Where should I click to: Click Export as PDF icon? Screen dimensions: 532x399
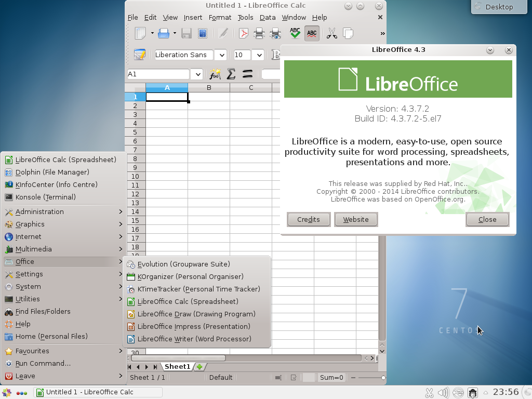[243, 33]
